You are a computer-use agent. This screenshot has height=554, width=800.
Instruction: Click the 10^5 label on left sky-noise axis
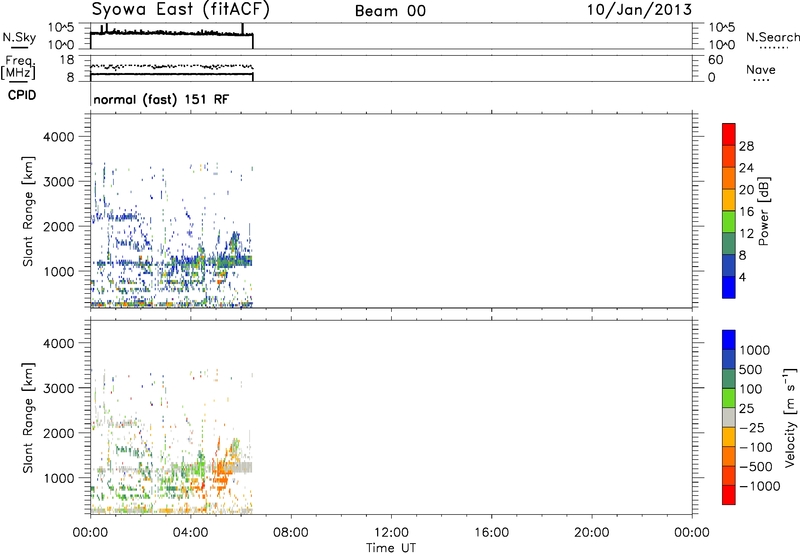pyautogui.click(x=61, y=27)
